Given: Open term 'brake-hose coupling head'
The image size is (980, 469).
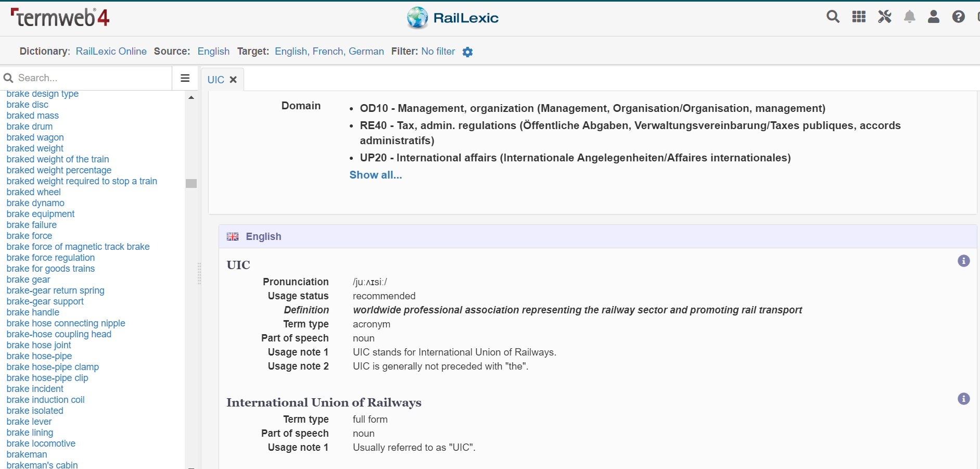Looking at the screenshot, I should point(59,334).
